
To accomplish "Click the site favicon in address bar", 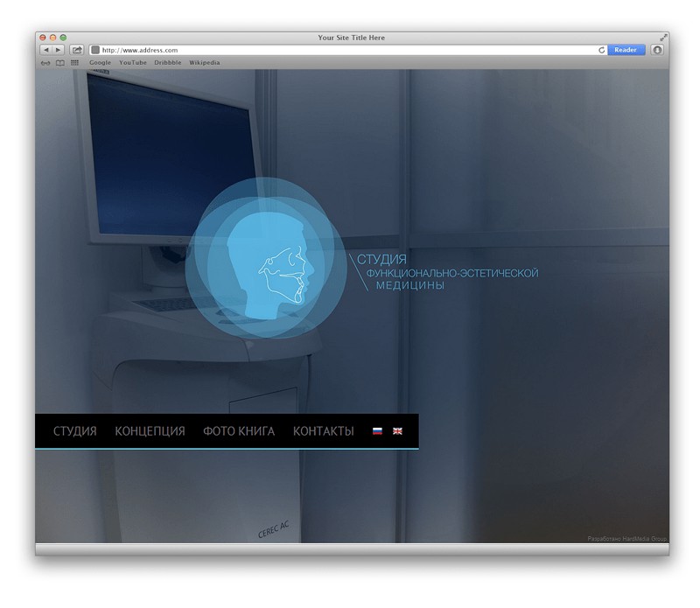I will tap(95, 50).
